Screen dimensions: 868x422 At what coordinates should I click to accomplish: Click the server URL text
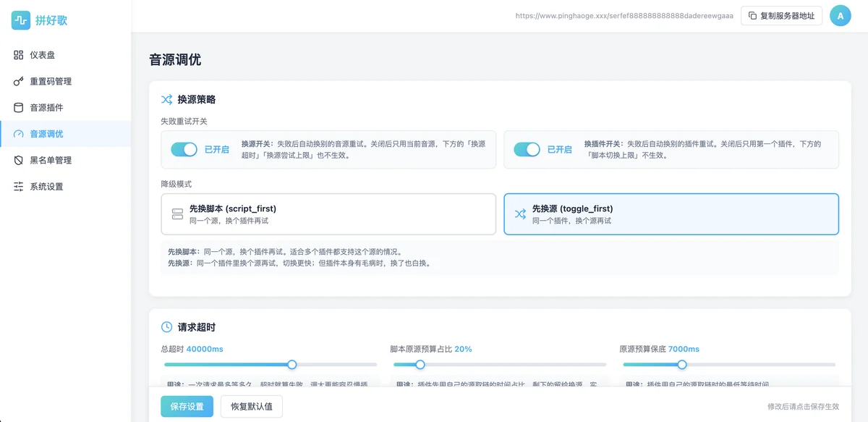tap(624, 15)
